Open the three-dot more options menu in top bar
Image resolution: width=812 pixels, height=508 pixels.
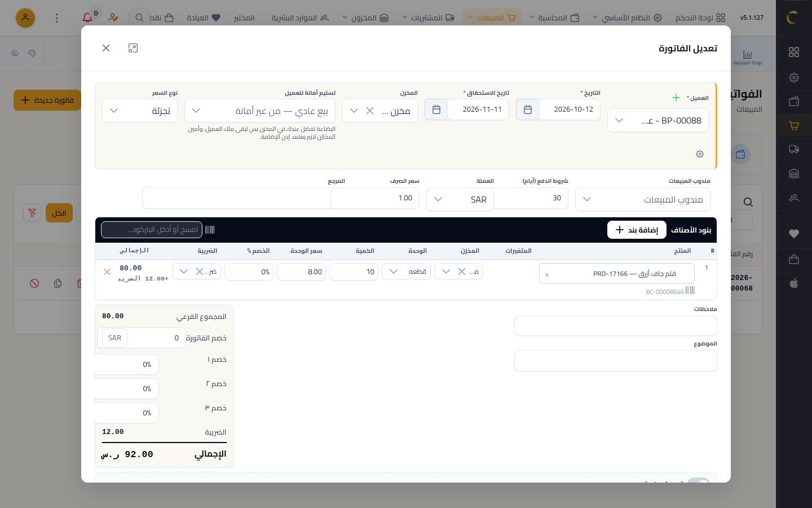click(56, 18)
